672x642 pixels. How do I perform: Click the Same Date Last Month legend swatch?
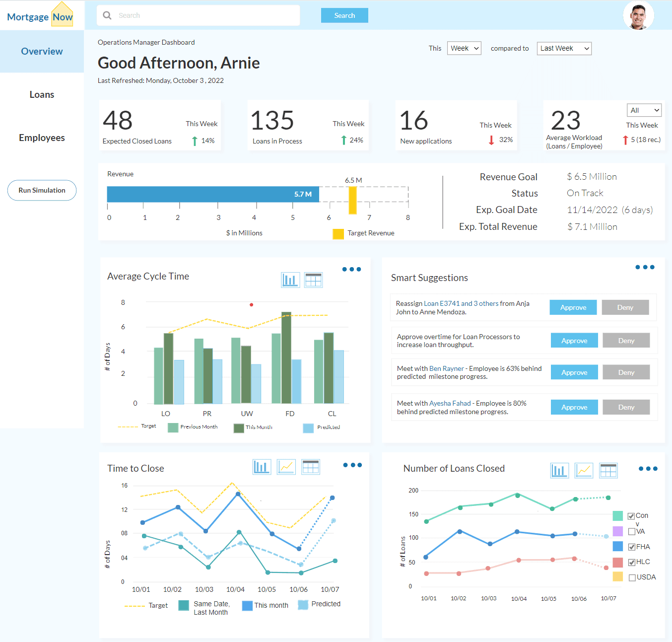point(184,605)
